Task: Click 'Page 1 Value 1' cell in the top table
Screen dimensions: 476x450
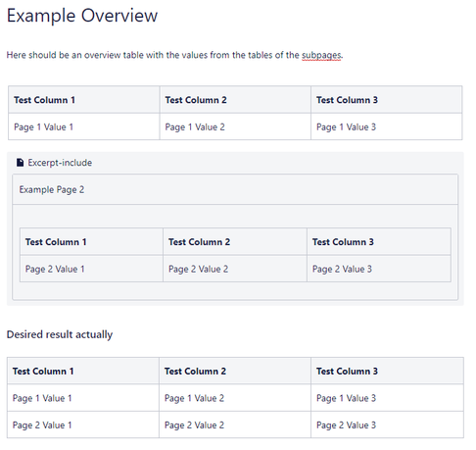Action: point(84,126)
